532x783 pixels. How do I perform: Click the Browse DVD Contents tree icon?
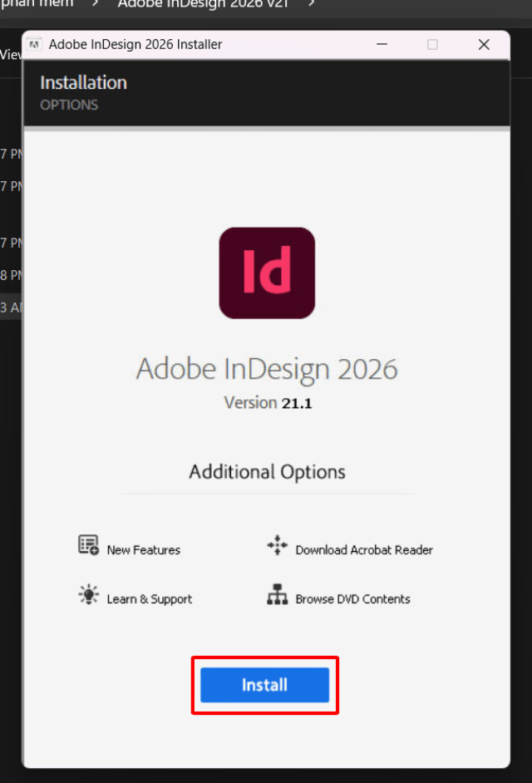click(278, 594)
